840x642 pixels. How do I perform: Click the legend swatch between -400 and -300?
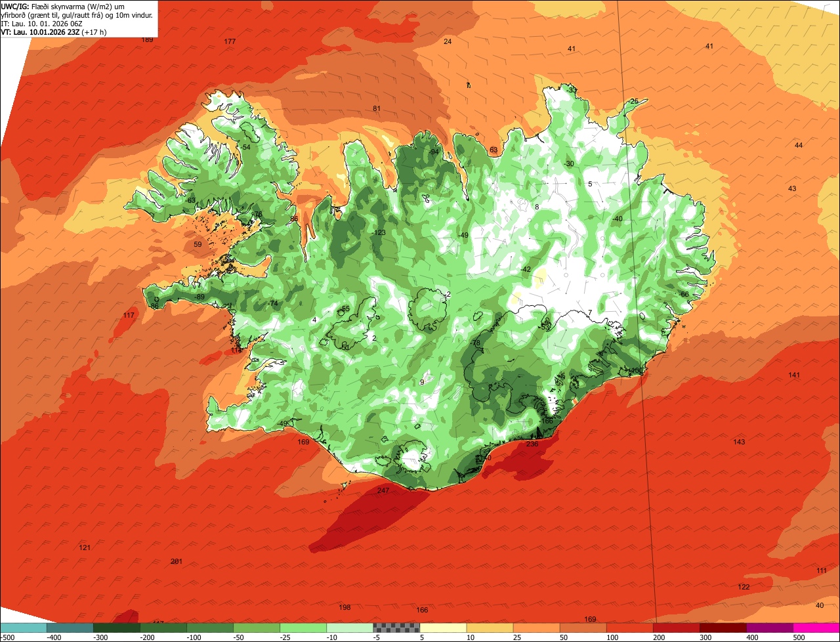click(70, 628)
